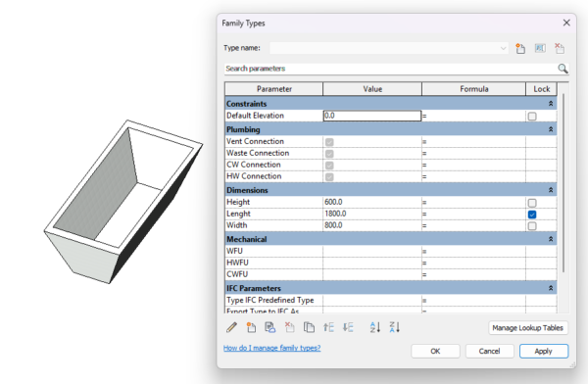Click the New Parameter icon in bottom toolbar

click(x=251, y=327)
